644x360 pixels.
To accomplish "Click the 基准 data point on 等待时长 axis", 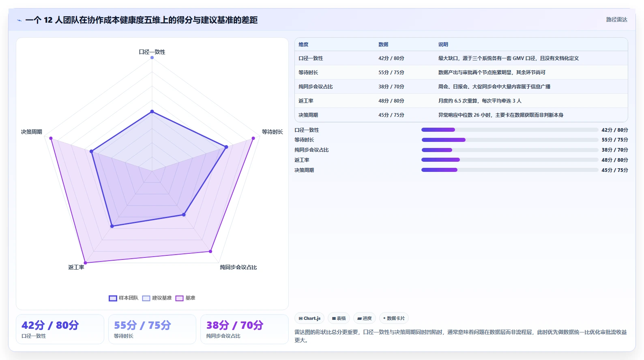I will [253, 138].
